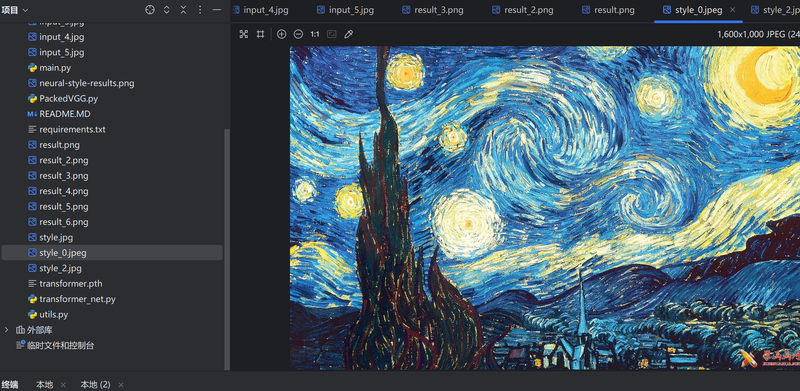
Task: Select transformer.pth file
Action: [x=71, y=283]
